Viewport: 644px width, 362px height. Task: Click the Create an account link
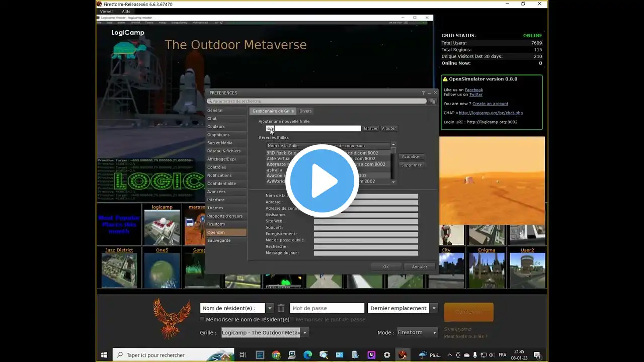(x=490, y=104)
